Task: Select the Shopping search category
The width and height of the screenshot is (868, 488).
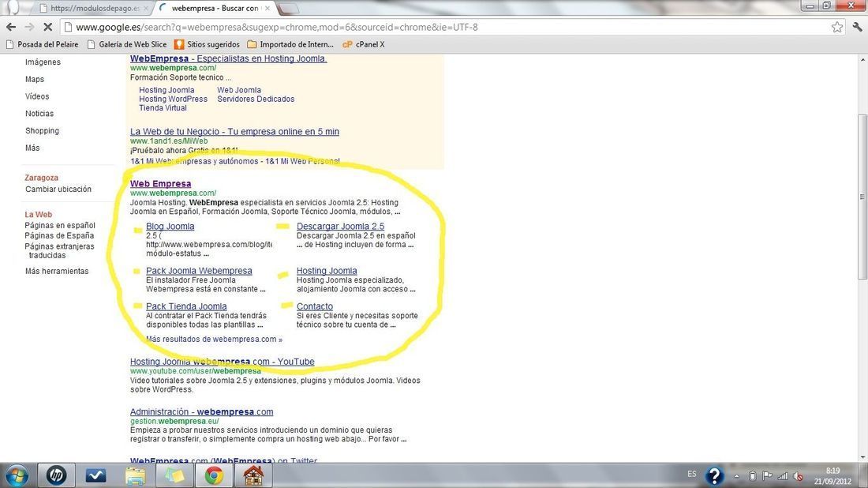Action: [x=42, y=131]
